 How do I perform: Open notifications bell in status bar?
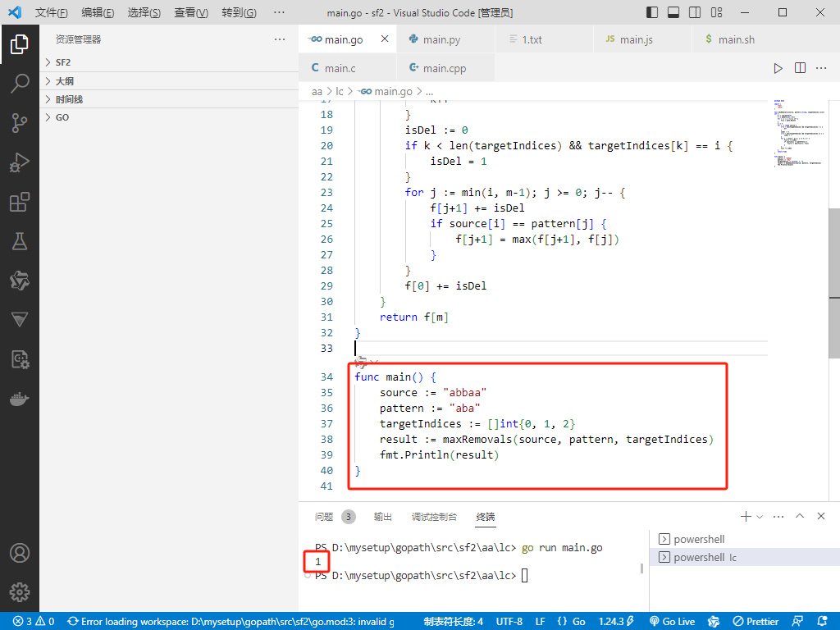coord(823,622)
